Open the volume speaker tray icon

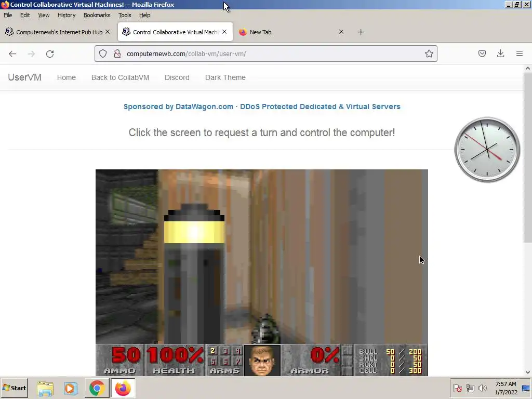click(x=482, y=388)
